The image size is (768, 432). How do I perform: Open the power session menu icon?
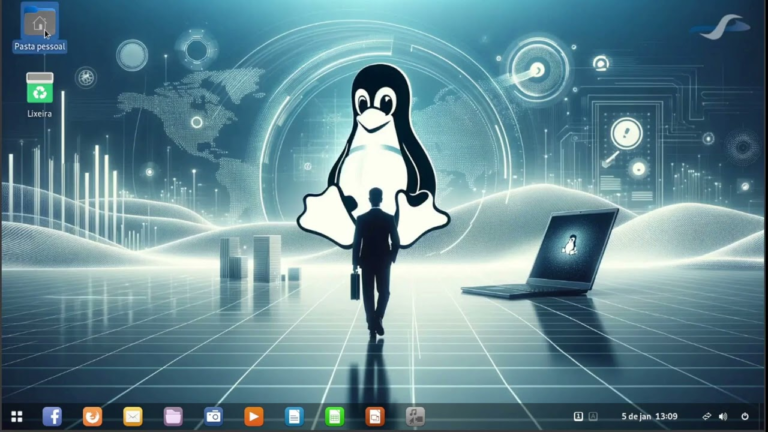[x=745, y=416]
